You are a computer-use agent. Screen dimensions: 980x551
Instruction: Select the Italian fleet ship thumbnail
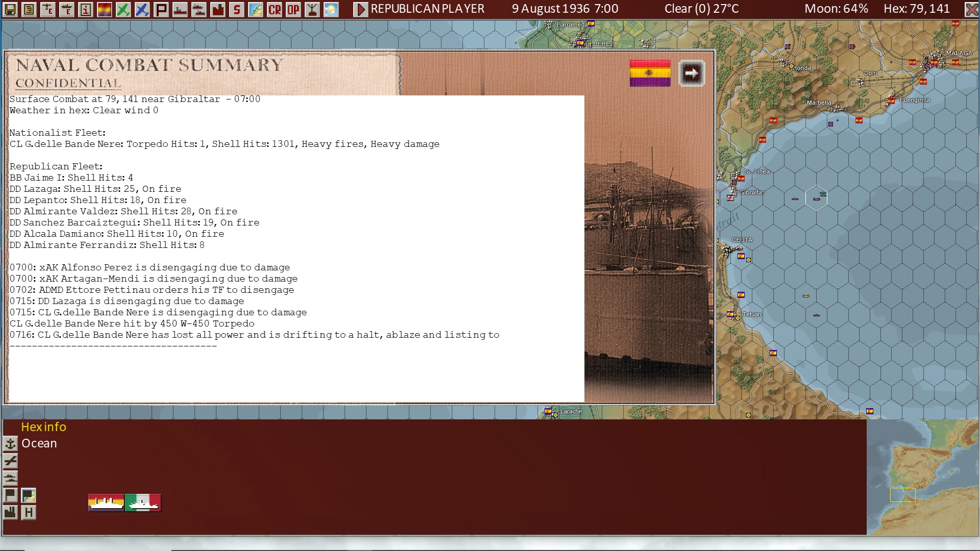tap(143, 503)
